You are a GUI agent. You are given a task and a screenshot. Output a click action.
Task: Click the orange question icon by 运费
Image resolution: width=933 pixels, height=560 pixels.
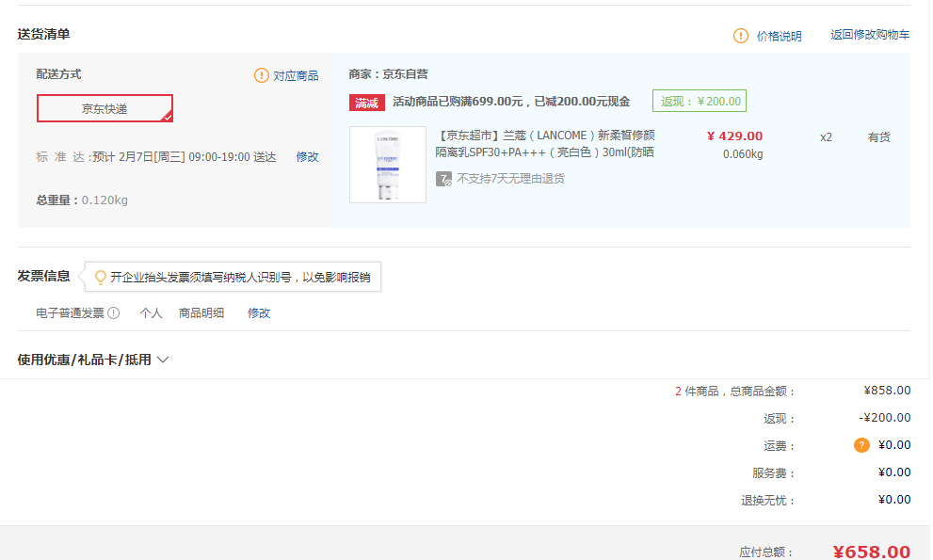tap(861, 445)
